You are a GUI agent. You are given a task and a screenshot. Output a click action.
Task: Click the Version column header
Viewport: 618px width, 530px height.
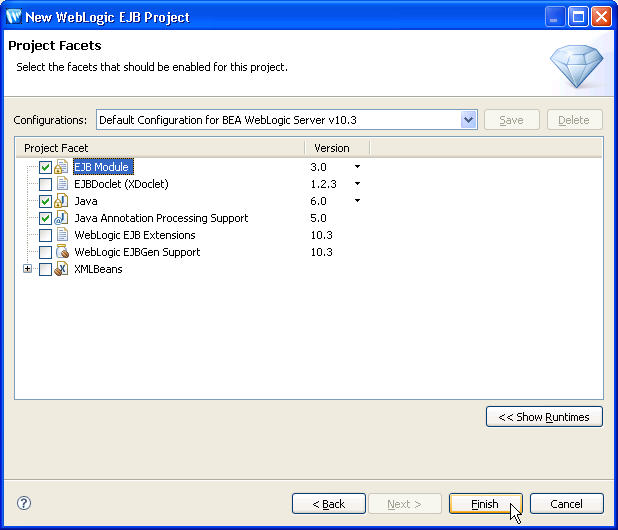coord(337,148)
